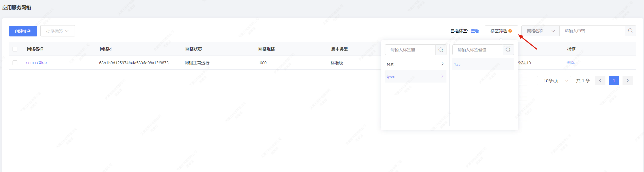Click the 网格规格 column header

click(x=266, y=49)
